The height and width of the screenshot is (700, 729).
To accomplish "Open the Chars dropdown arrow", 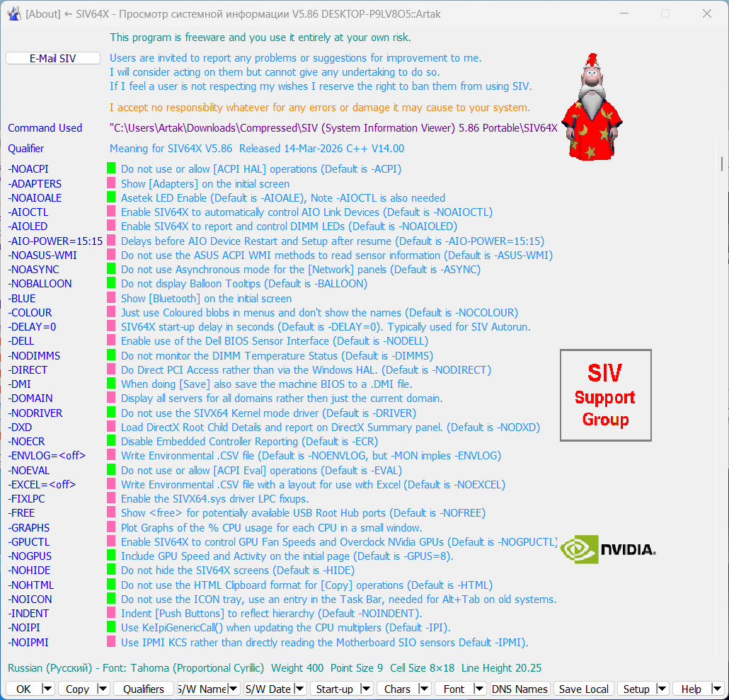I will click(x=423, y=689).
